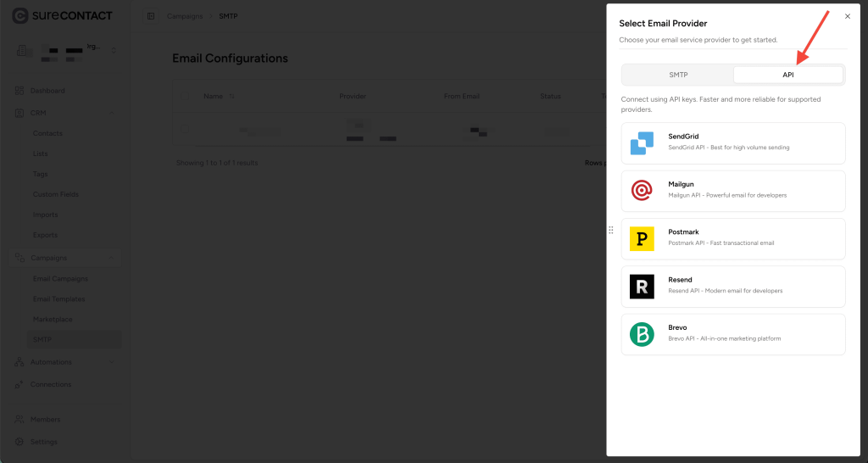Click the Brevo logo icon

coord(642,335)
